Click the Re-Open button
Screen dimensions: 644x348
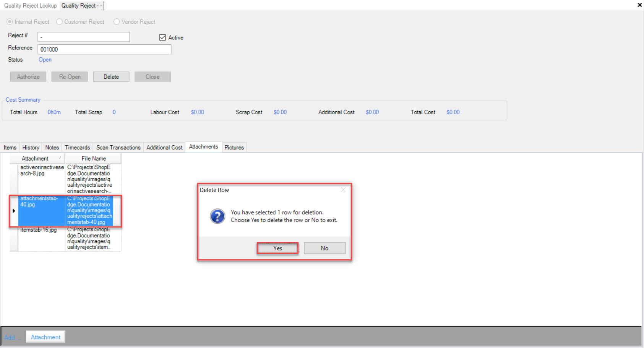pos(70,76)
